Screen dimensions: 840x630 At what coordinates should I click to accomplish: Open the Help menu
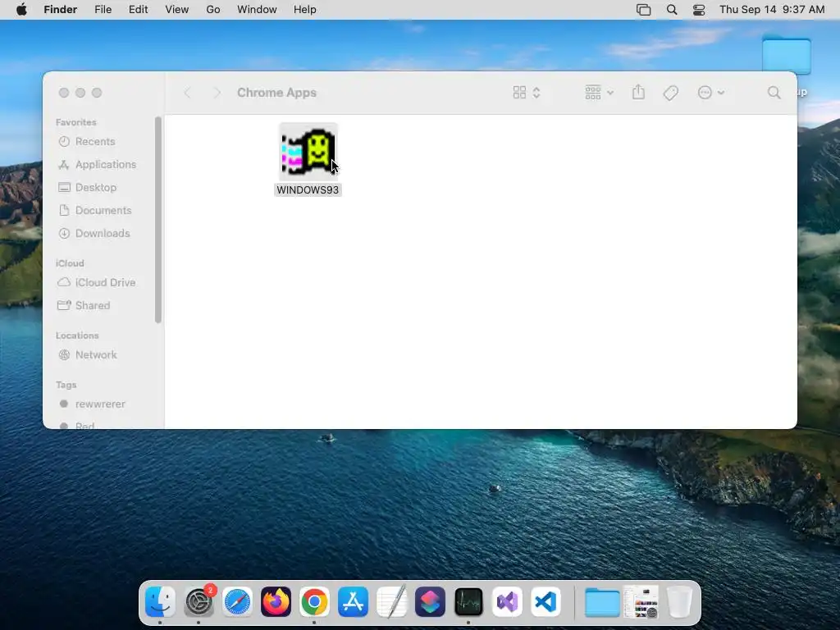[x=305, y=10]
